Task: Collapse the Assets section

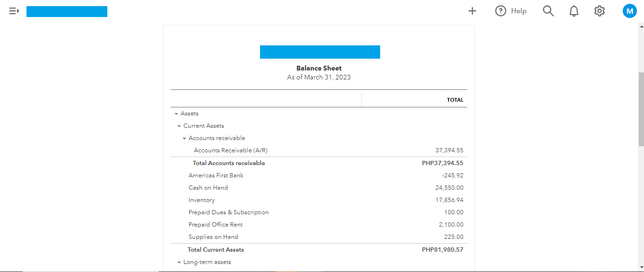Action: tap(176, 114)
